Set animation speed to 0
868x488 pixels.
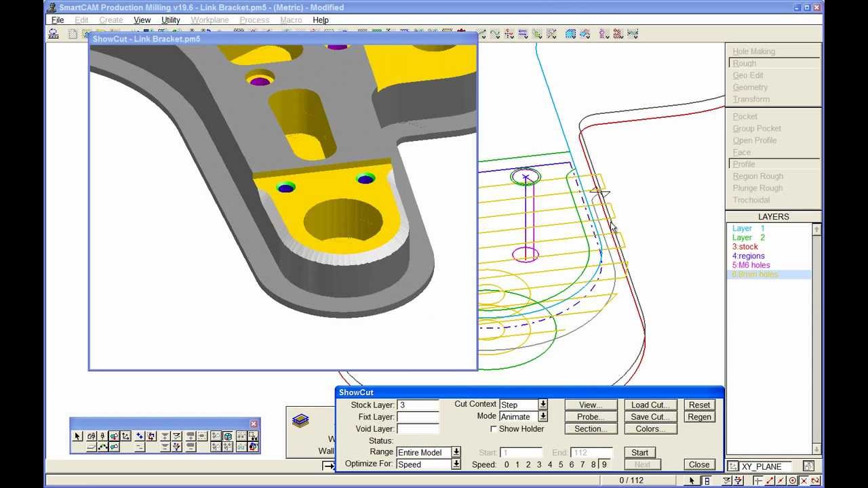click(507, 464)
